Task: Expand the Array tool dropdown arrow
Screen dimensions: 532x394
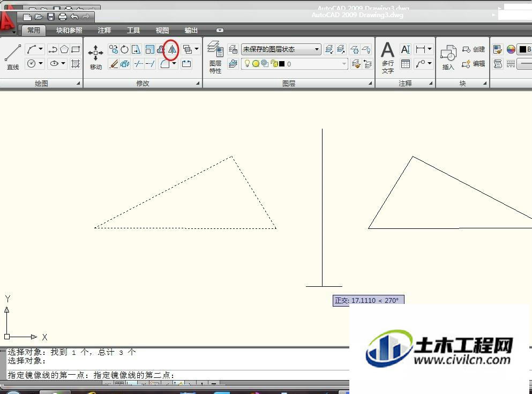Action: (197, 49)
